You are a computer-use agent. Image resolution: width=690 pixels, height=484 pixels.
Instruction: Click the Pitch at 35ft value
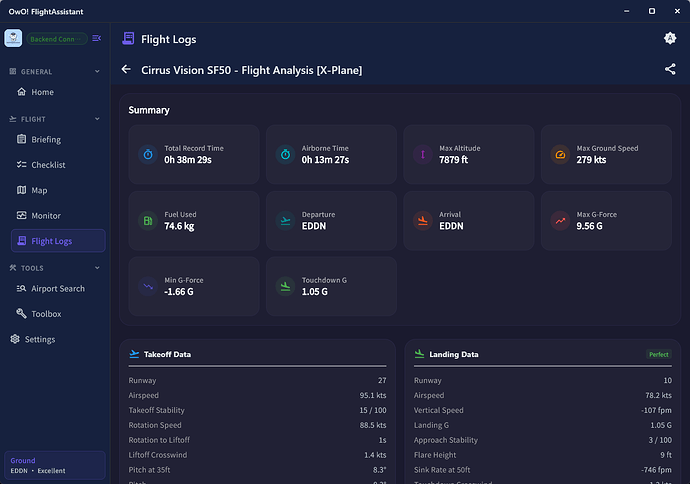pos(380,470)
